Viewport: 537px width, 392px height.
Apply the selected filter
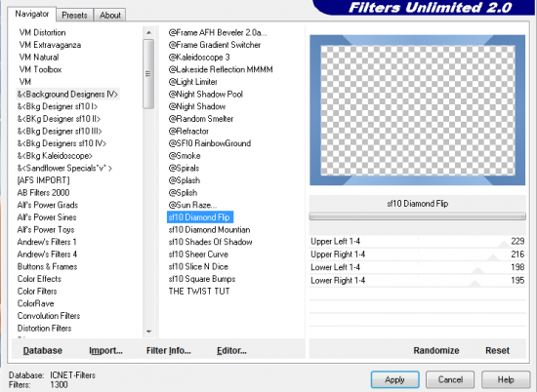coord(394,379)
